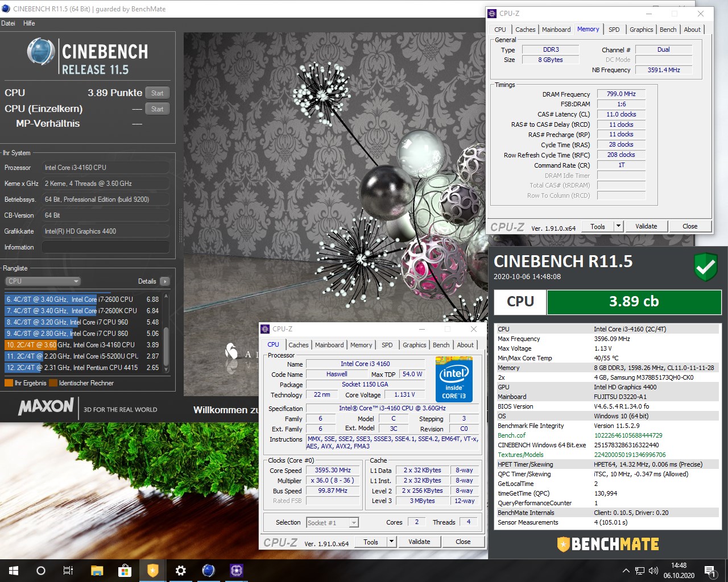
Task: Open Memory tab in processor CPU-Z window
Action: tap(361, 345)
